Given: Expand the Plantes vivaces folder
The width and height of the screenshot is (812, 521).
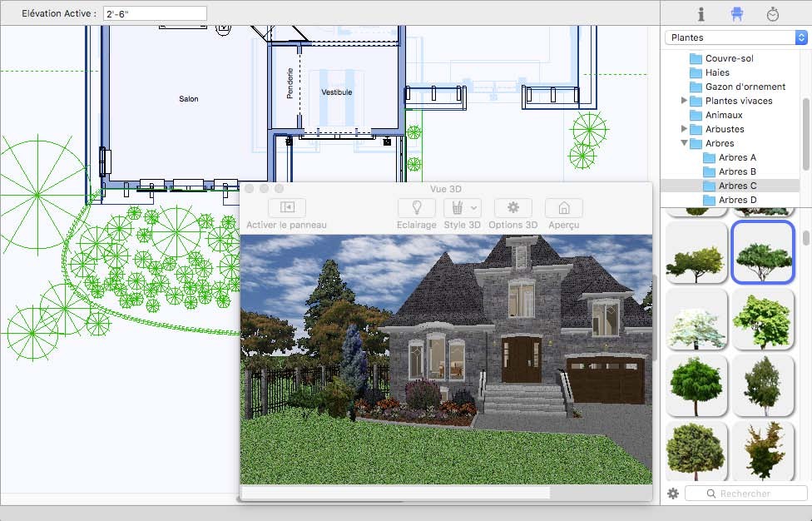Looking at the screenshot, I should pos(685,101).
